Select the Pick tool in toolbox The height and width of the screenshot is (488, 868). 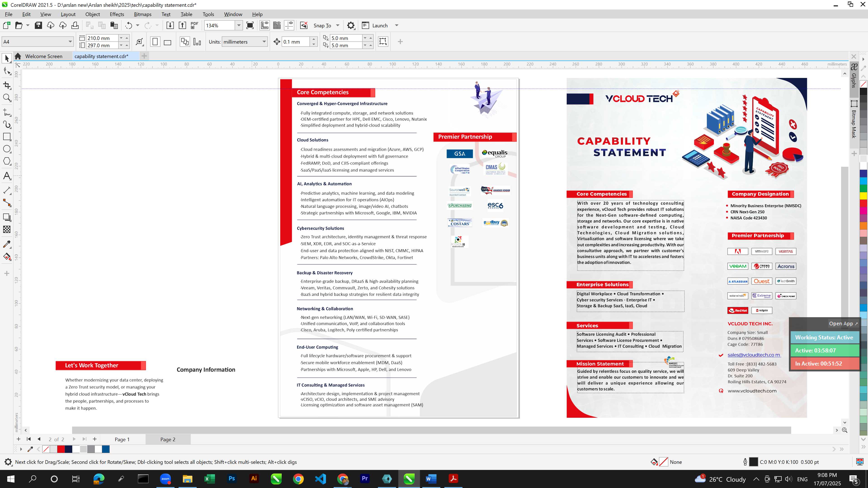[x=7, y=59]
